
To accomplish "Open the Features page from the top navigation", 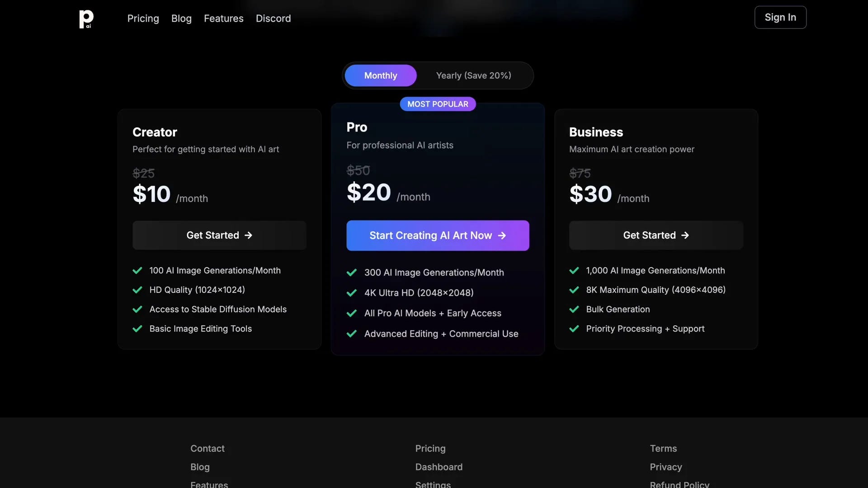I will tap(224, 19).
